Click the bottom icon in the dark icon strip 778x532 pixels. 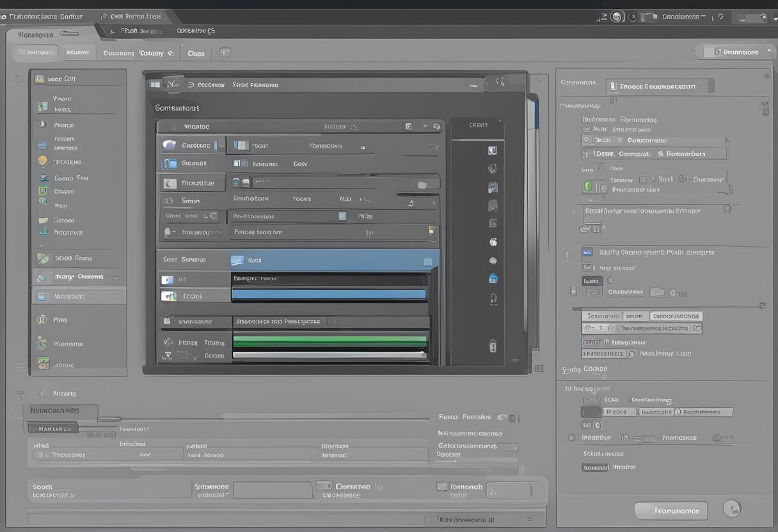pos(493,346)
